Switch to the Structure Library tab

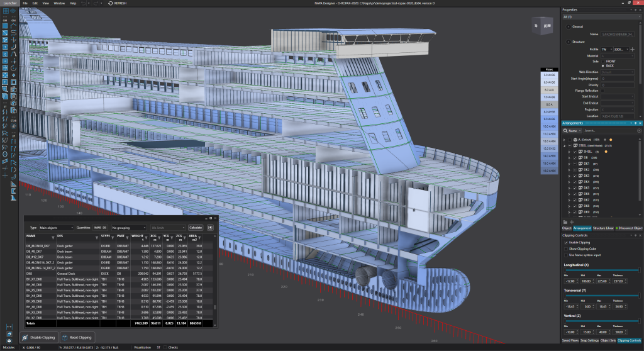click(x=602, y=228)
